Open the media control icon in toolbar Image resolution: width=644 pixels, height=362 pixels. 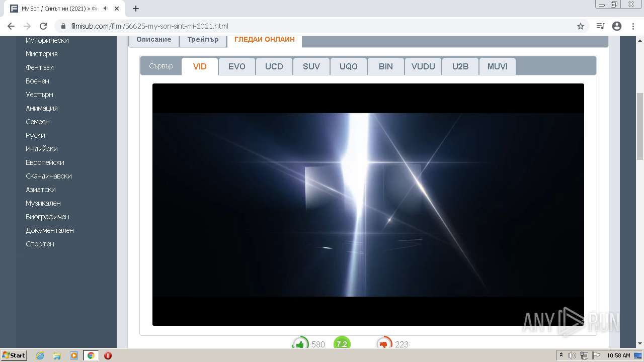(600, 26)
